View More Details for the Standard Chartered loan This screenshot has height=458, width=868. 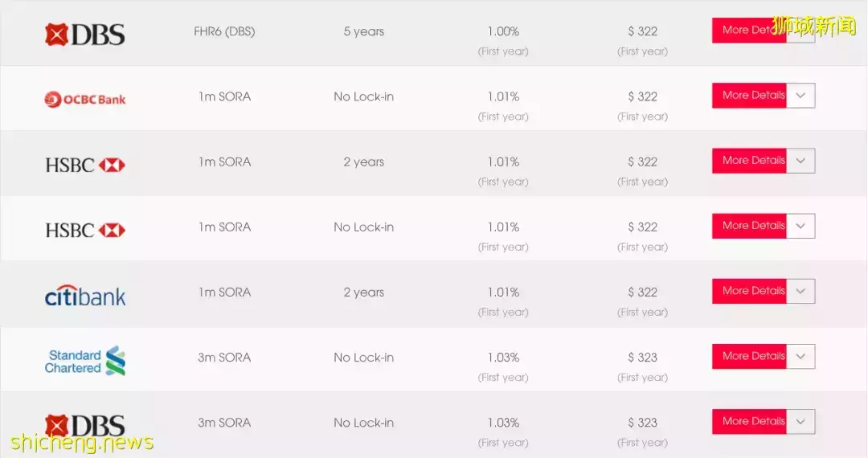tap(749, 356)
